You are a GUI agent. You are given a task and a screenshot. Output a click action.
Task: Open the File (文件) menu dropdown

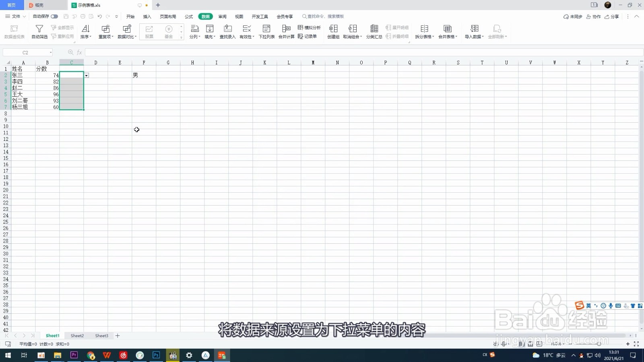point(15,16)
